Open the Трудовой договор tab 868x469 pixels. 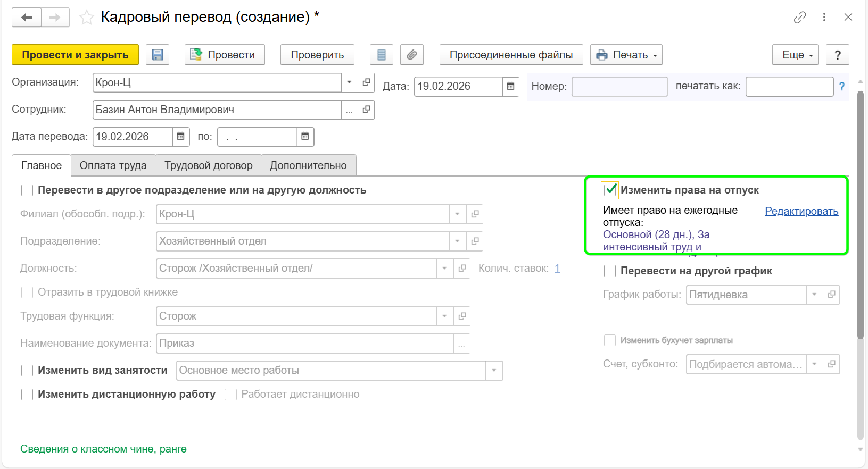[x=208, y=165]
